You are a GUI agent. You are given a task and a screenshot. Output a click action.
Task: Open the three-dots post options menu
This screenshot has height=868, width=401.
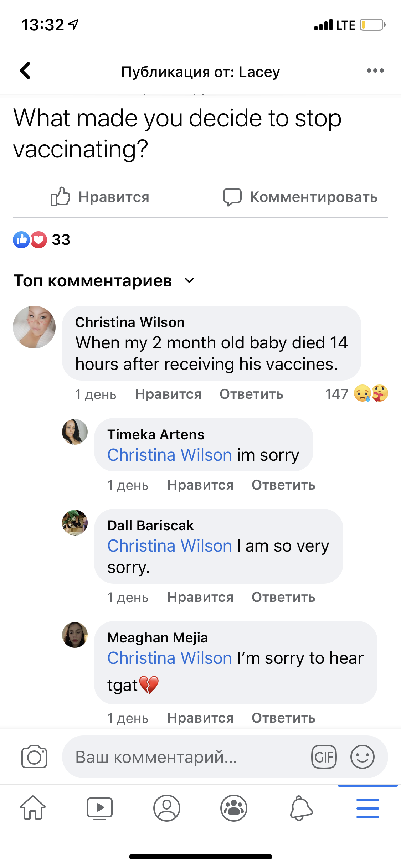[x=375, y=71]
